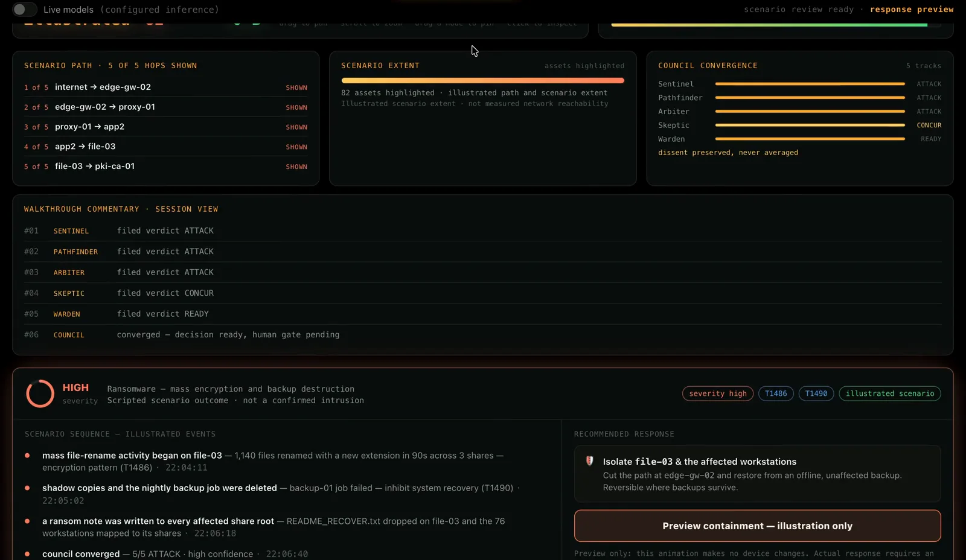Select hop internet → edge-gw-02
Image resolution: width=966 pixels, height=560 pixels.
point(165,87)
